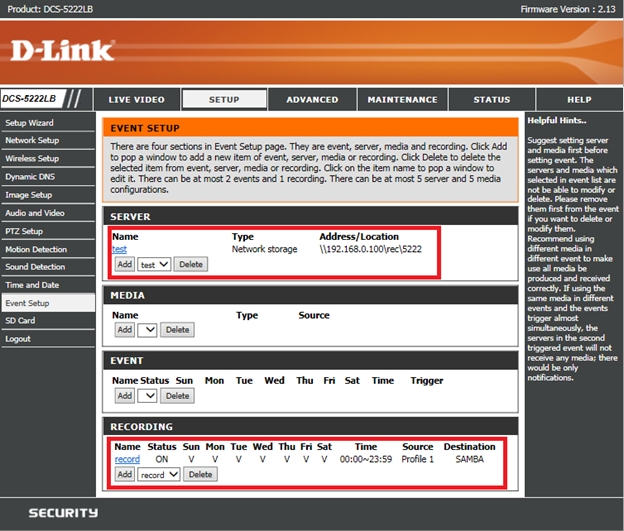Open Motion Detection settings
This screenshot has width=624, height=531.
(35, 249)
